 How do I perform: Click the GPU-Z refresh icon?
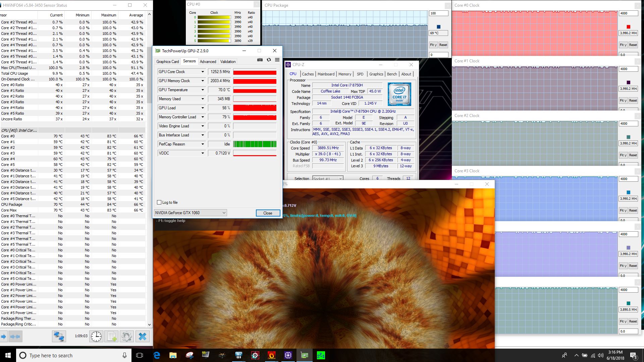coord(269,60)
